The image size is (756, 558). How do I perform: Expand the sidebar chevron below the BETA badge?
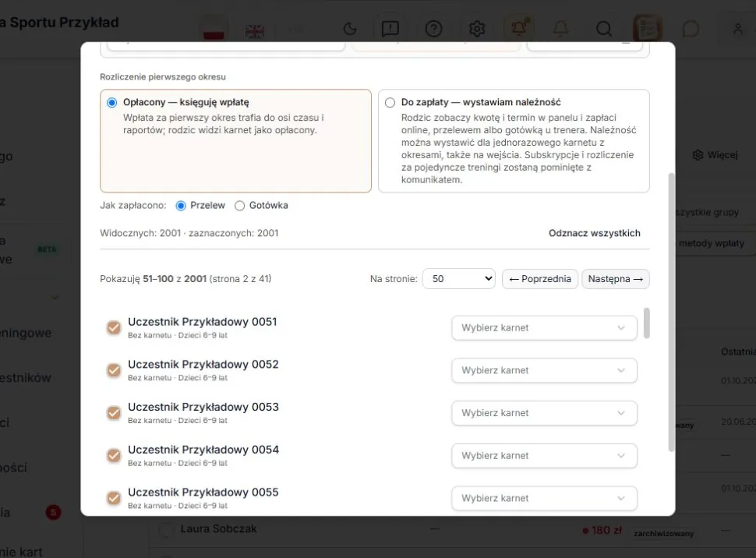55,297
